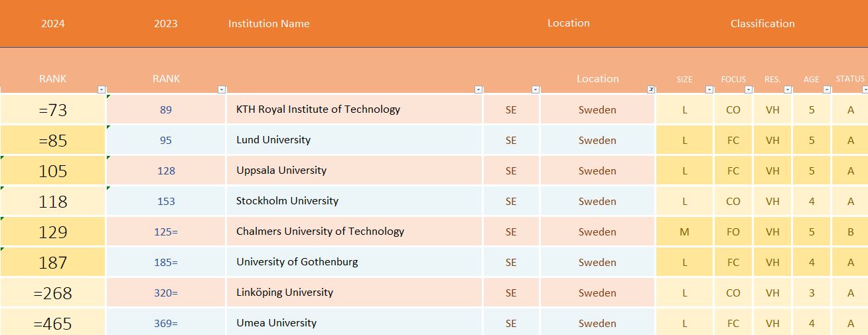Viewport: 868px width, 335px height.
Task: Open the 2023 RANK filter dropdown
Action: coord(222,90)
